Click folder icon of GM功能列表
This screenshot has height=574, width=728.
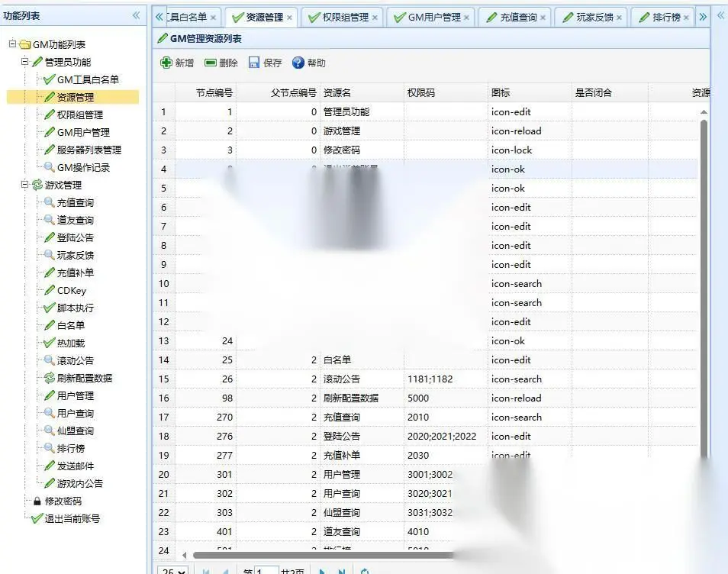25,44
